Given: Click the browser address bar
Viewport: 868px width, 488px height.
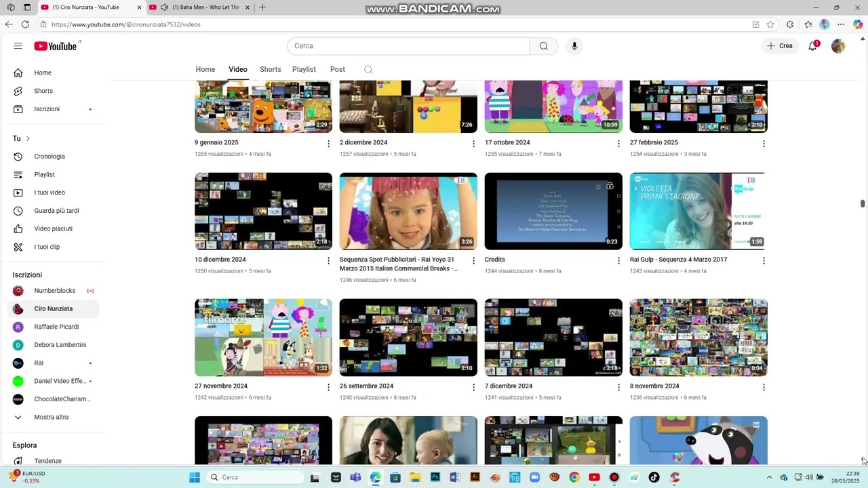Looking at the screenshot, I should [393, 24].
